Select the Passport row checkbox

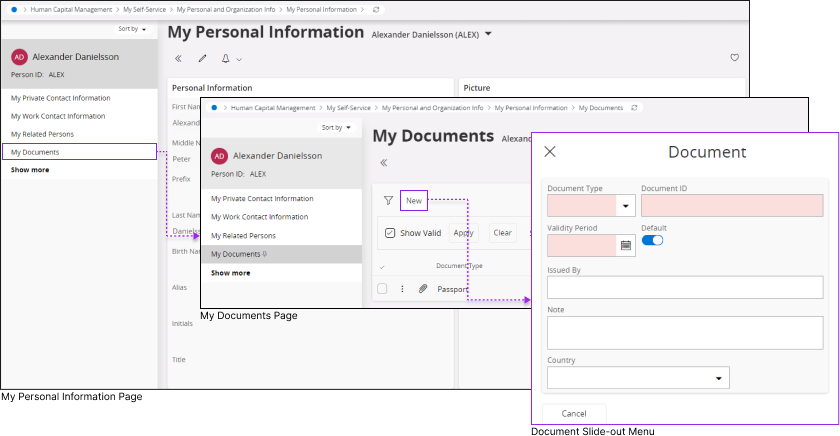382,289
